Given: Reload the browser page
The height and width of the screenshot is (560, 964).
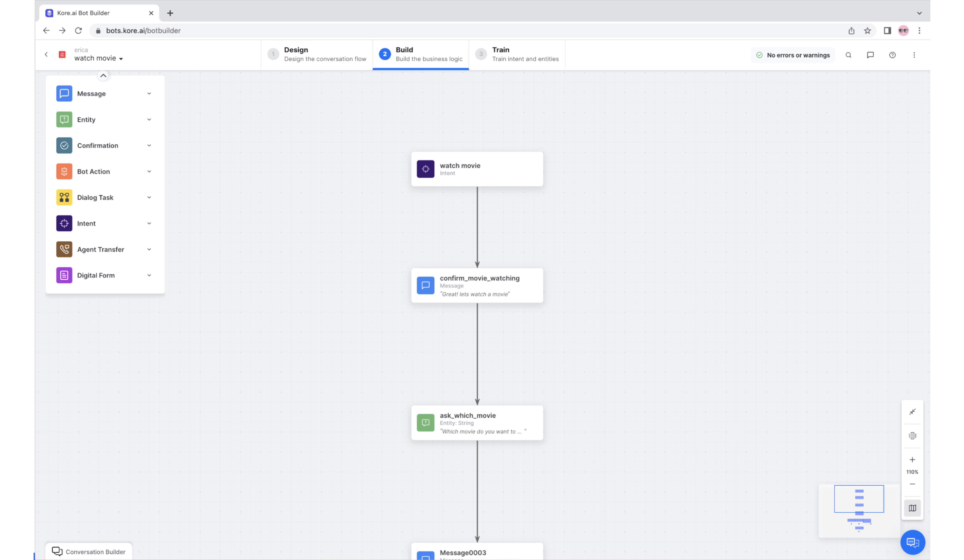Looking at the screenshot, I should (x=78, y=31).
